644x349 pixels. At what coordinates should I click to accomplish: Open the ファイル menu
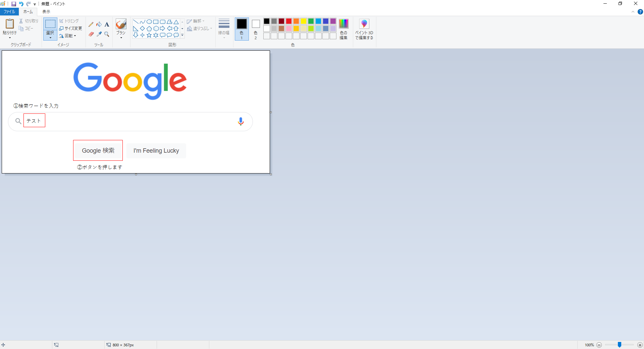pyautogui.click(x=9, y=12)
